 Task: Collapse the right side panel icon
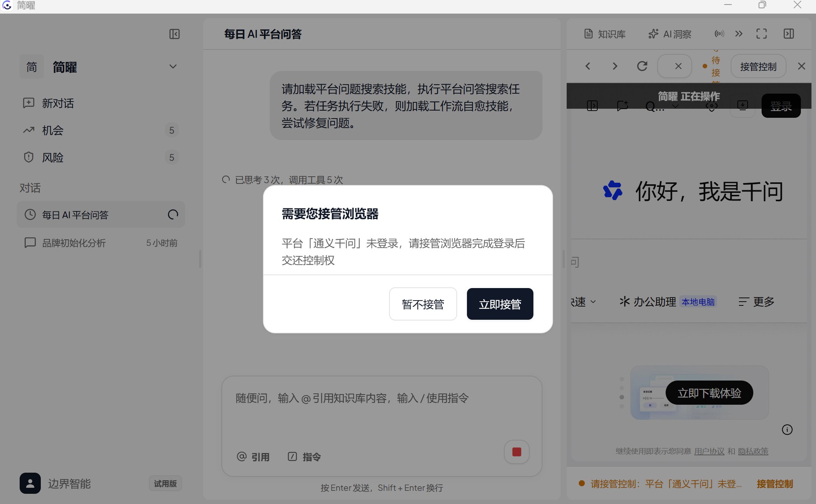[x=788, y=34]
